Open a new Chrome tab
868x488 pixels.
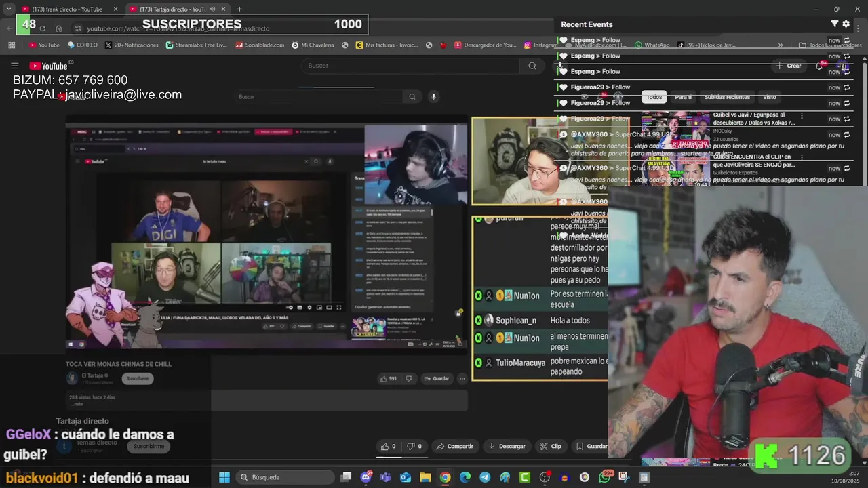pos(239,9)
